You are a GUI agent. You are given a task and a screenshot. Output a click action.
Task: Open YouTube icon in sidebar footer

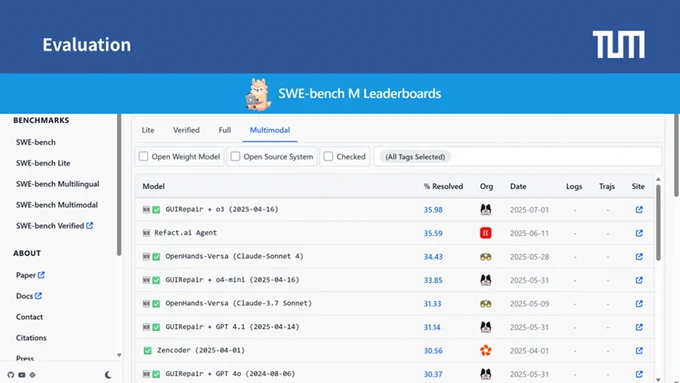tap(22, 375)
